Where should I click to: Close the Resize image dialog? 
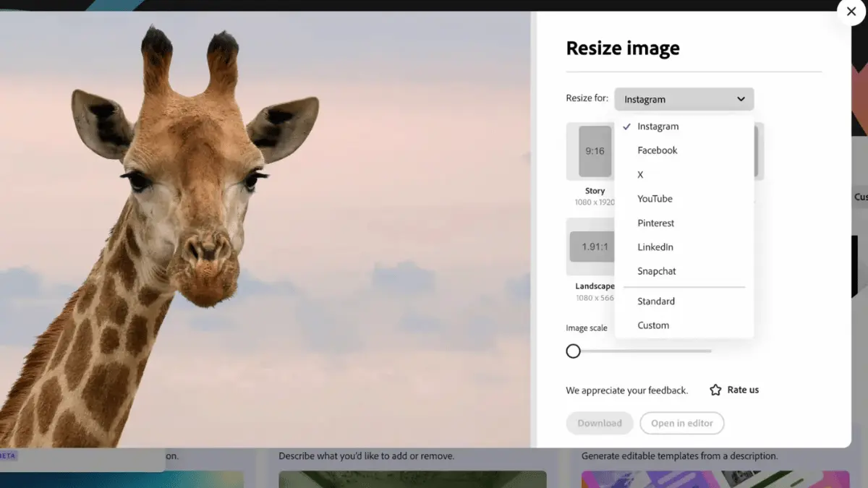pos(851,12)
